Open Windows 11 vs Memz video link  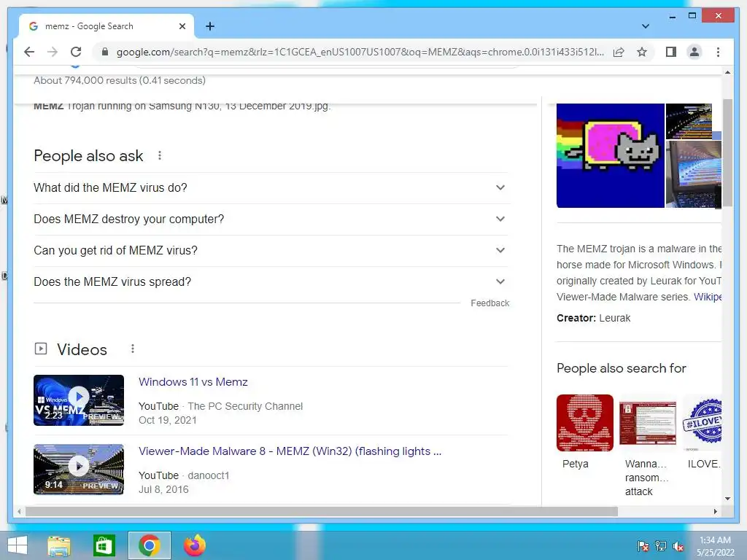(x=193, y=382)
